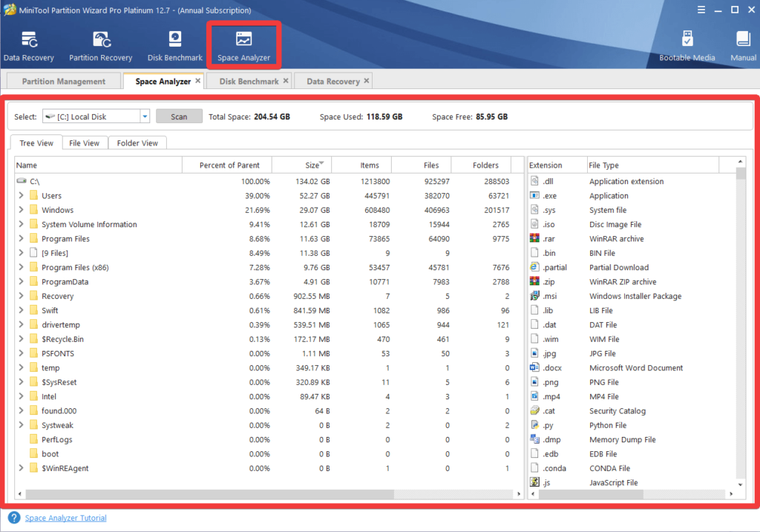Click the Space Analyzer toolbar icon

click(243, 47)
